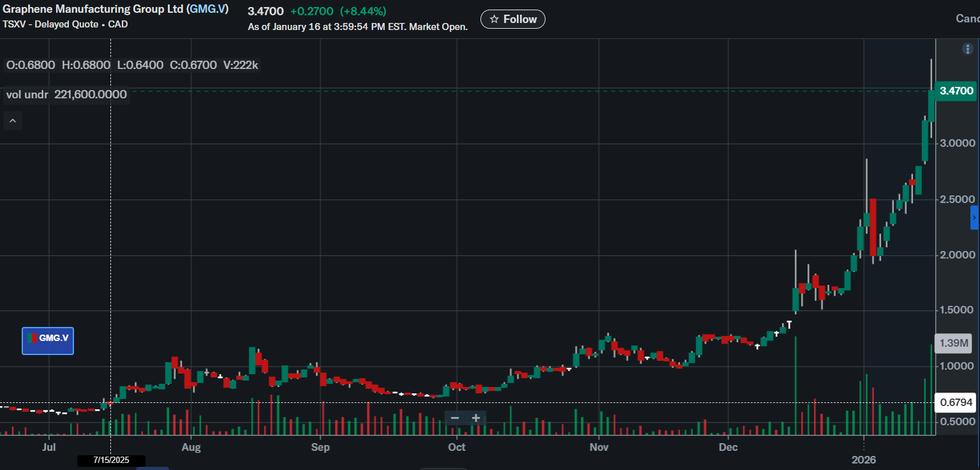
Task: Click the 7/15/2025 crosshair date label
Action: click(111, 460)
